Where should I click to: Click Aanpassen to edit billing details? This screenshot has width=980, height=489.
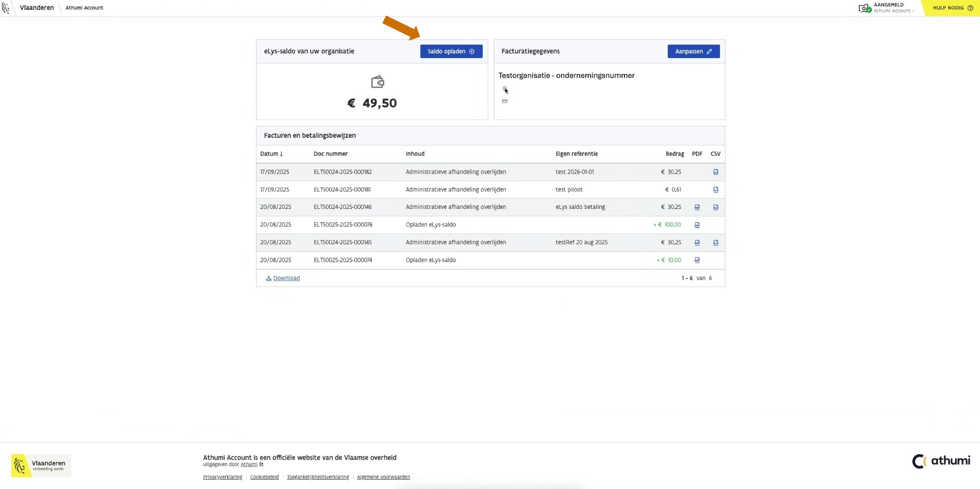(693, 51)
